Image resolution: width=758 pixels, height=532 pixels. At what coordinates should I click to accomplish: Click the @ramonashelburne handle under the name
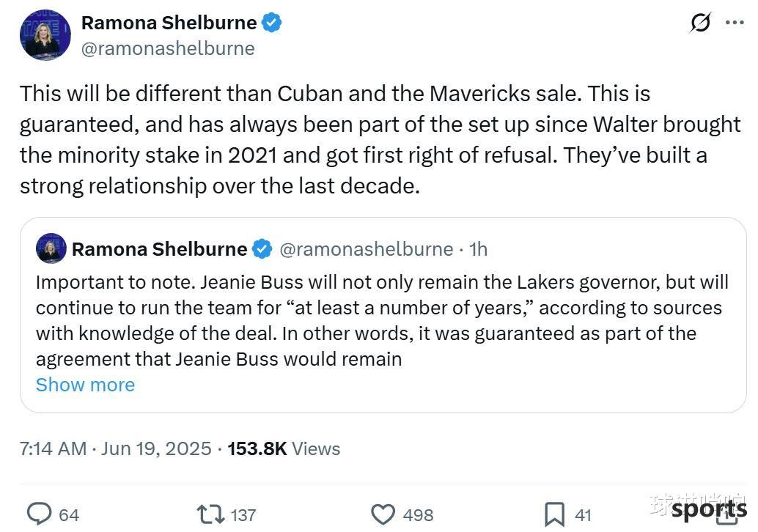point(168,48)
